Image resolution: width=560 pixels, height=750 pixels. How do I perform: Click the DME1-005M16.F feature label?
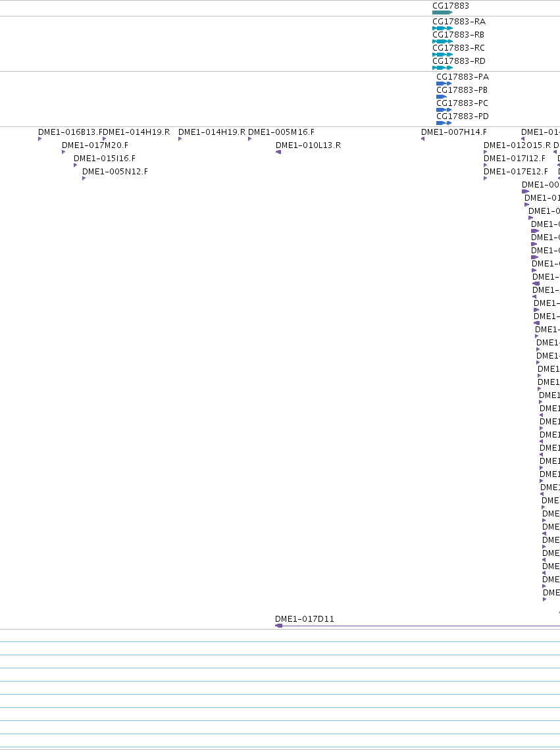pyautogui.click(x=281, y=132)
